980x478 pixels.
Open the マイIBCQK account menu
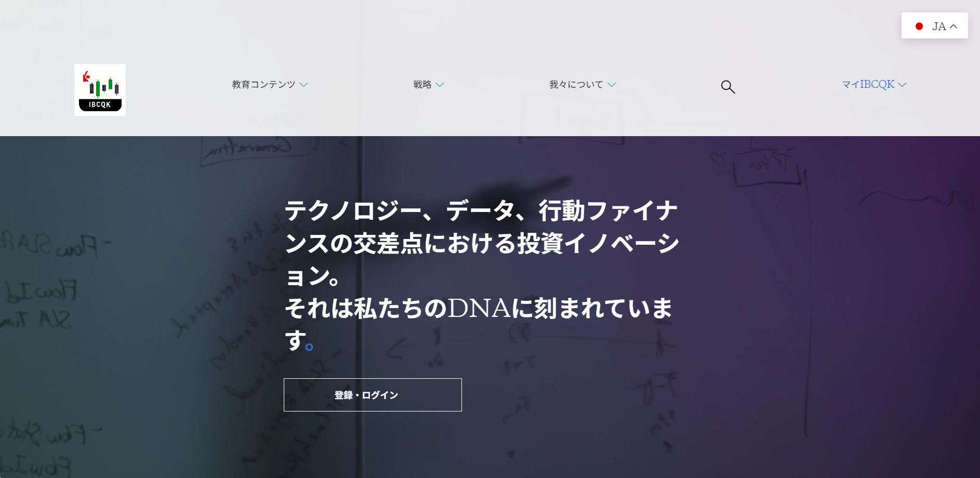[x=868, y=84]
